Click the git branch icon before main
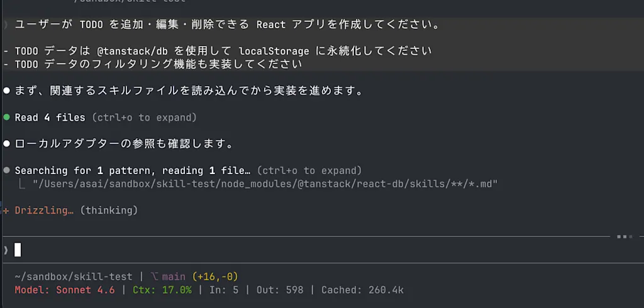This screenshot has width=644, height=308. pyautogui.click(x=155, y=277)
